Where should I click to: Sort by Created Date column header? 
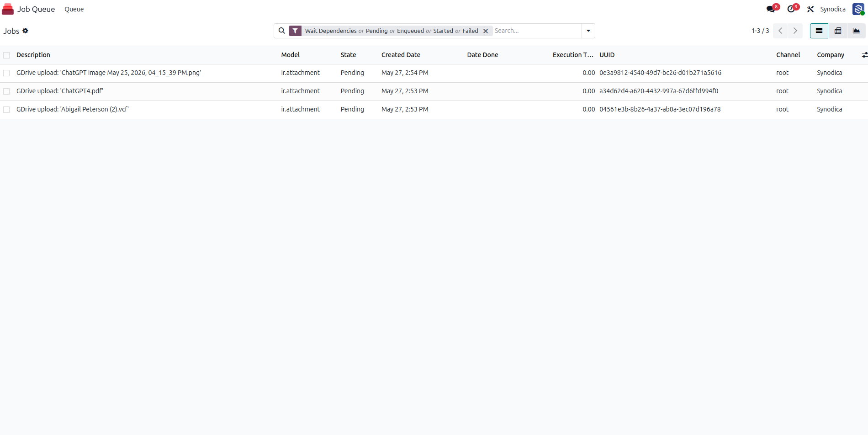tap(401, 55)
